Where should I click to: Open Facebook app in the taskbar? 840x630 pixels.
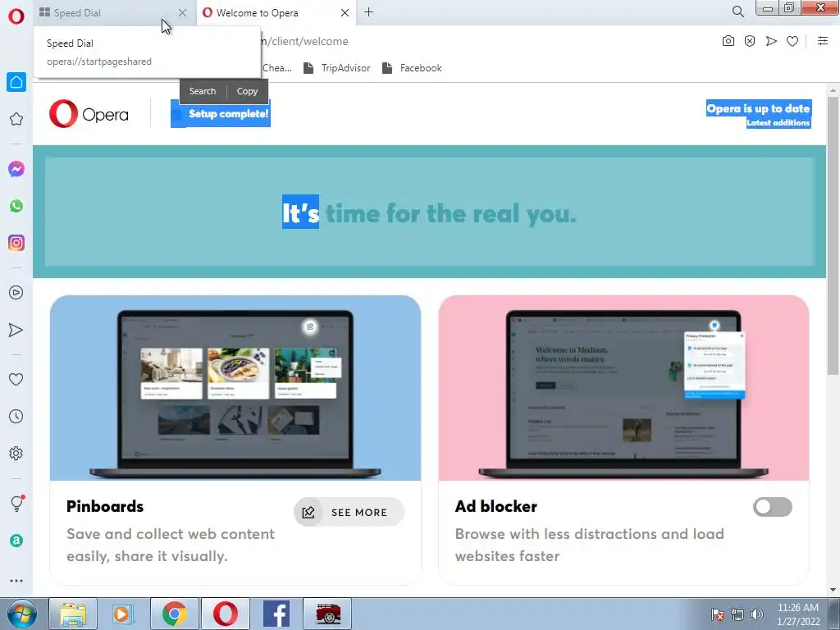pyautogui.click(x=276, y=614)
